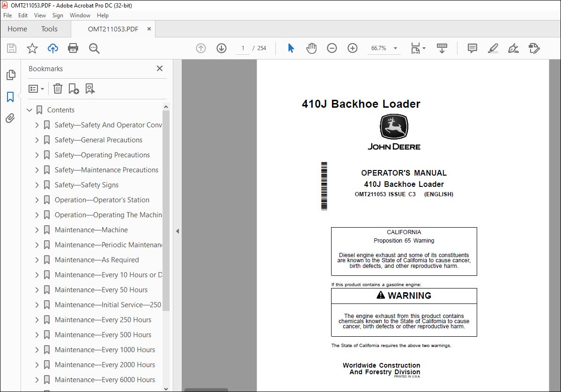Collapse the Contents bookmark
Image resolution: width=561 pixels, height=392 pixels.
[30, 110]
